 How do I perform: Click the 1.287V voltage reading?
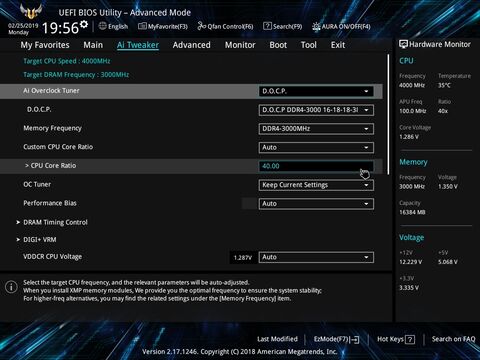(243, 258)
